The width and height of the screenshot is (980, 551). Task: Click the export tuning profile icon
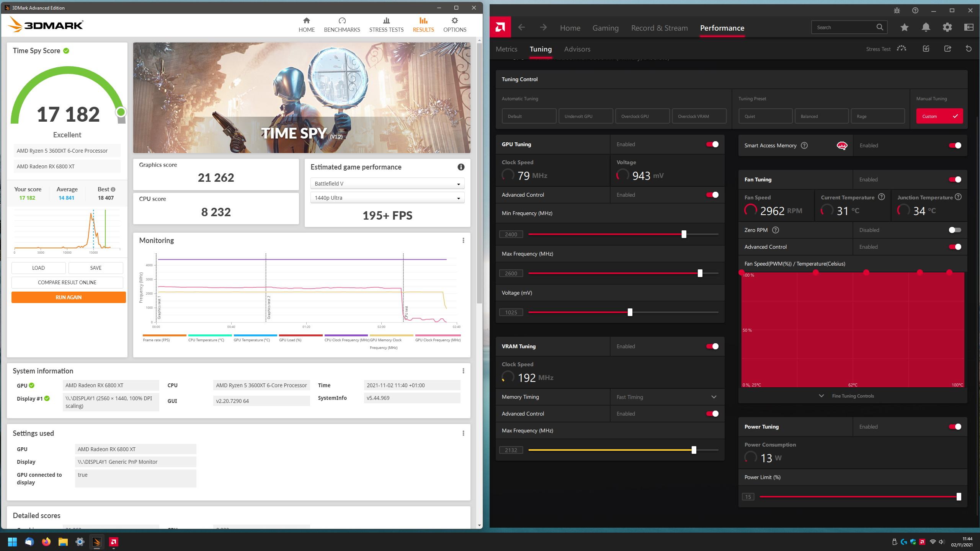pyautogui.click(x=947, y=49)
